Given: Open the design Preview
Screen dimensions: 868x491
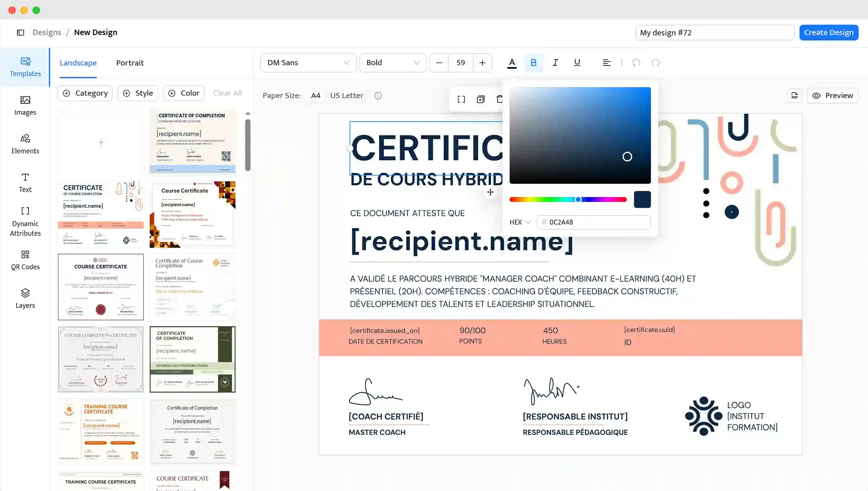Looking at the screenshot, I should (x=832, y=95).
